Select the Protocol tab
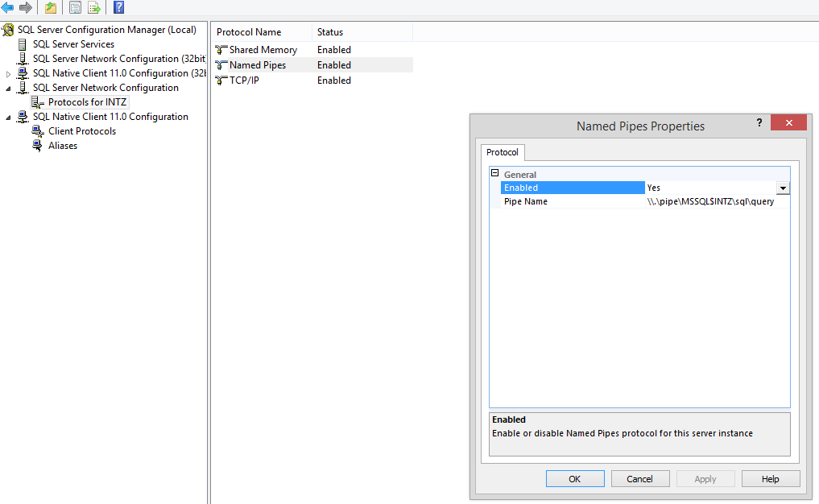This screenshot has width=819, height=504. click(503, 152)
